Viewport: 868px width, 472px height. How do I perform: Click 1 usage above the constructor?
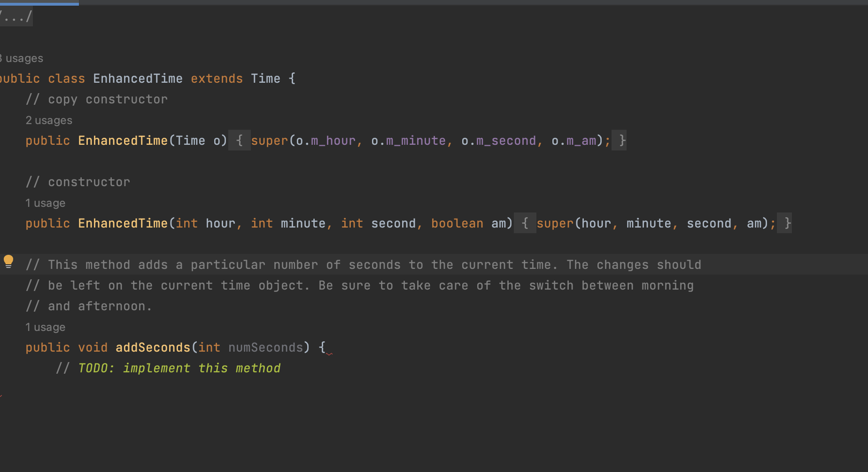click(45, 203)
